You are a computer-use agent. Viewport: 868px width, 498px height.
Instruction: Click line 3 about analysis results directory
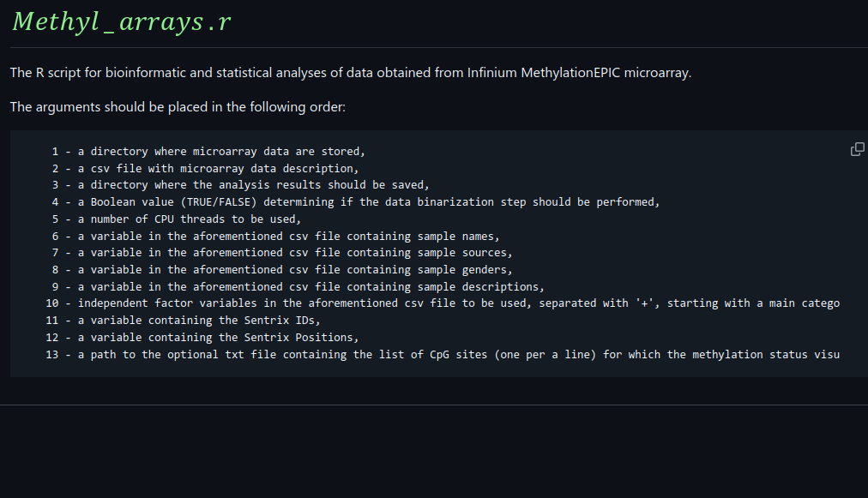click(240, 185)
